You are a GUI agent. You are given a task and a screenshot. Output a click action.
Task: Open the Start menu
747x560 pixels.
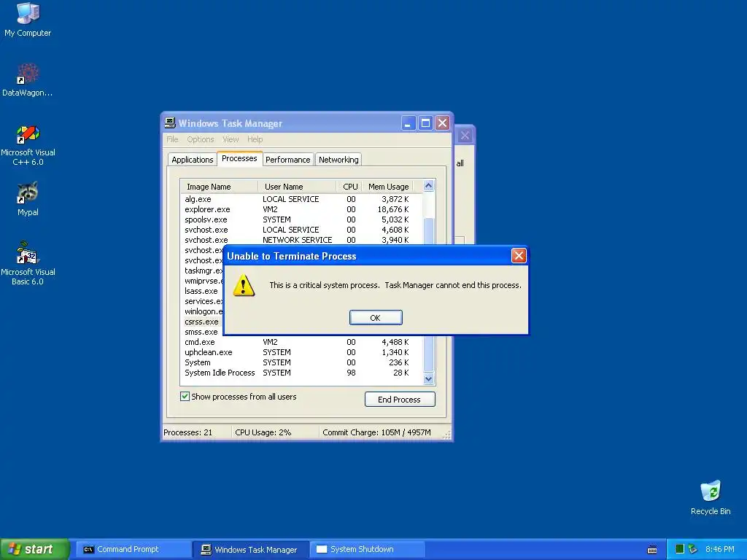(34, 549)
